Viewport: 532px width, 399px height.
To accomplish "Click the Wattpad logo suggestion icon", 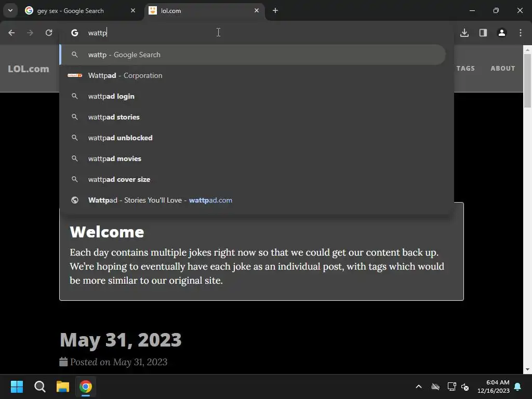I will point(75,75).
